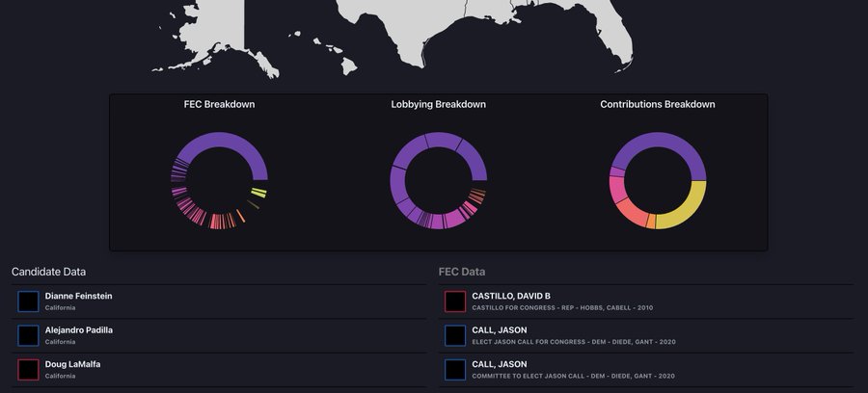The width and height of the screenshot is (868, 393).
Task: Select the pink Contributions Breakdown segment
Action: coord(618,189)
